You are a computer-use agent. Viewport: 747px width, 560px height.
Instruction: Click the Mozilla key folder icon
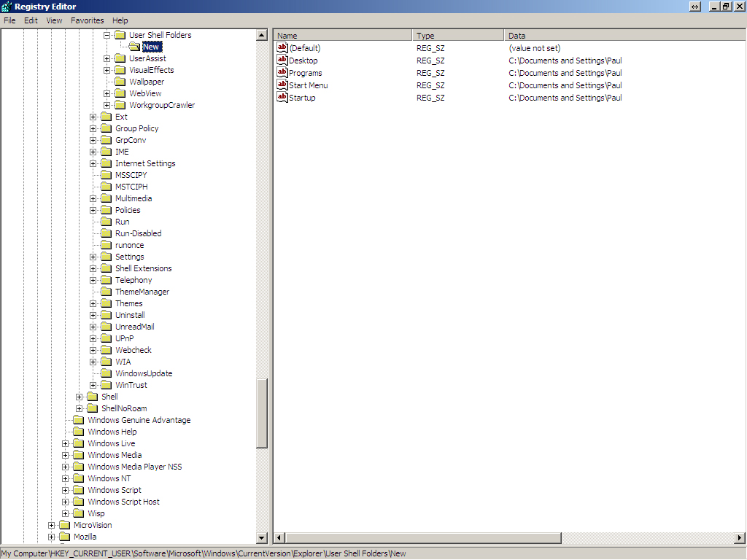(x=65, y=537)
